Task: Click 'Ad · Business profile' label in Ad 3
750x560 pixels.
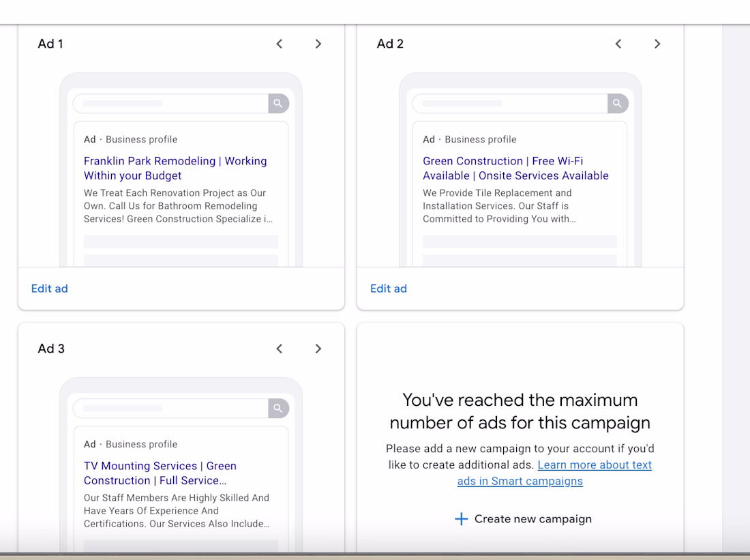Action: (x=131, y=444)
